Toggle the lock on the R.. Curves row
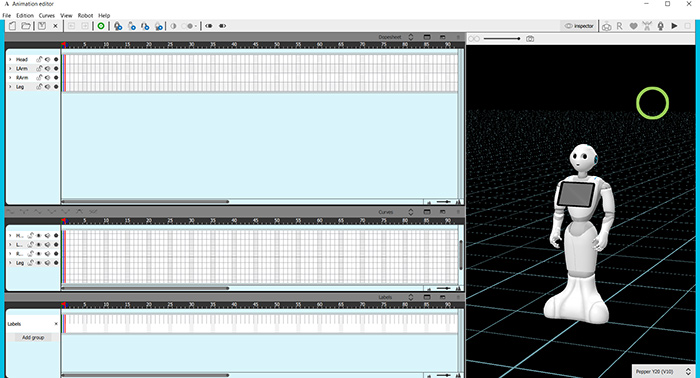The height and width of the screenshot is (378, 700). [x=31, y=253]
